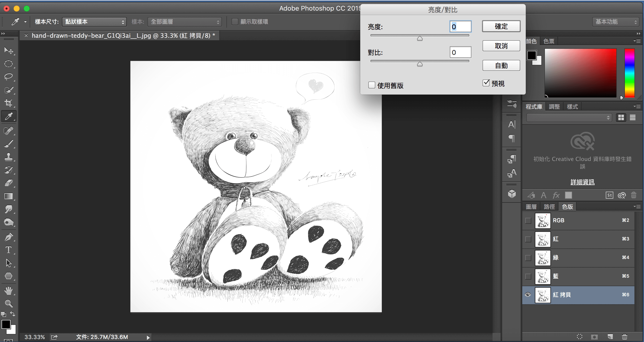Select the Zoom magnifier tool

pyautogui.click(x=9, y=304)
